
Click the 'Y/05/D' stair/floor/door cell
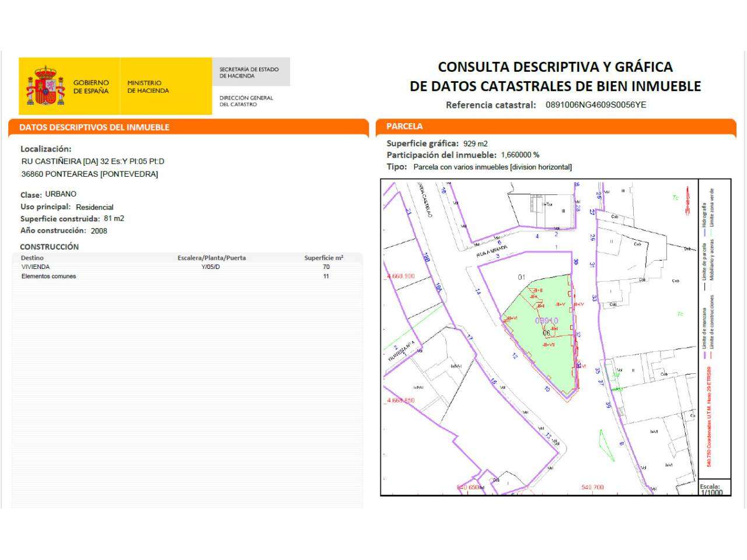pos(211,267)
